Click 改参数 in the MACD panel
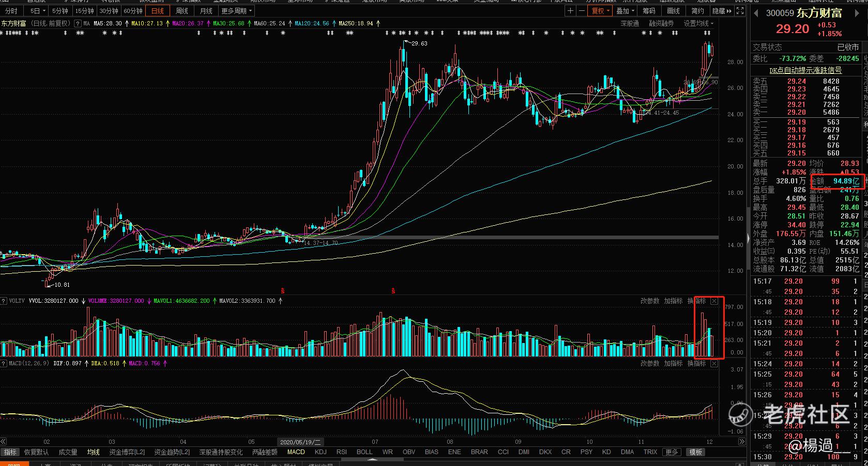Image resolution: width=868 pixels, height=466 pixels. 650,364
